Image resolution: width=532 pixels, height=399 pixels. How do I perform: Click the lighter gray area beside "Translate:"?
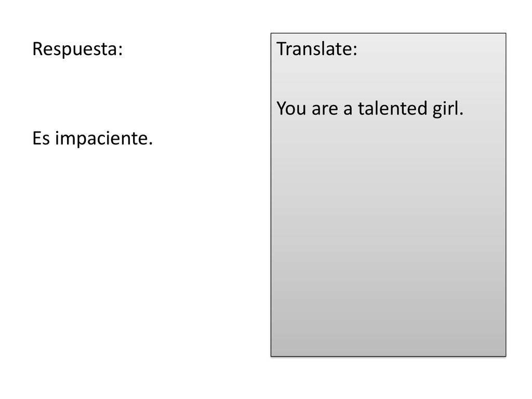431,48
